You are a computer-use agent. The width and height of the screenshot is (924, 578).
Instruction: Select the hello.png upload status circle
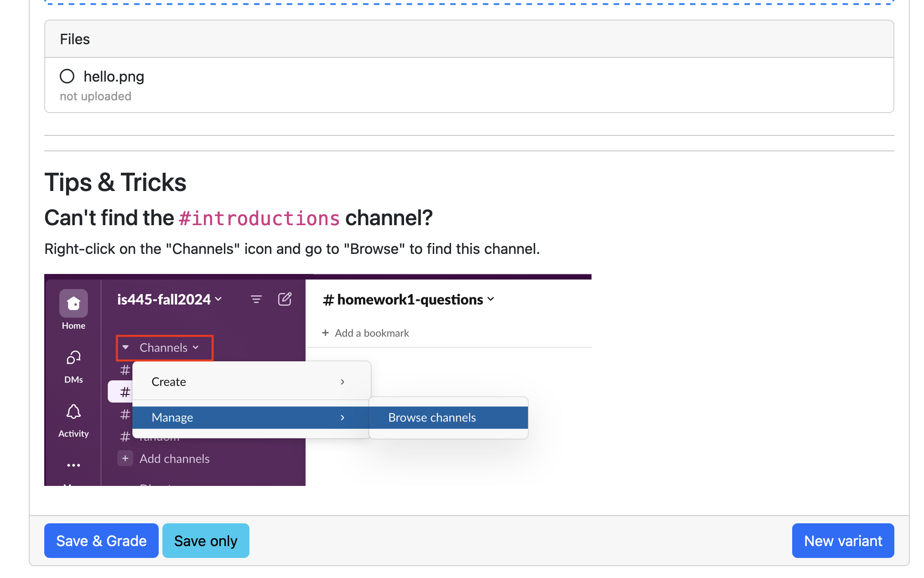(x=67, y=76)
